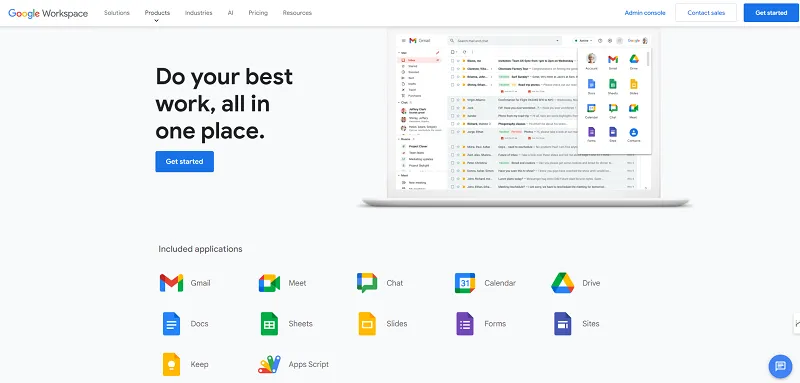This screenshot has height=383, width=800.
Task: Go to the Industries menu
Action: click(198, 13)
